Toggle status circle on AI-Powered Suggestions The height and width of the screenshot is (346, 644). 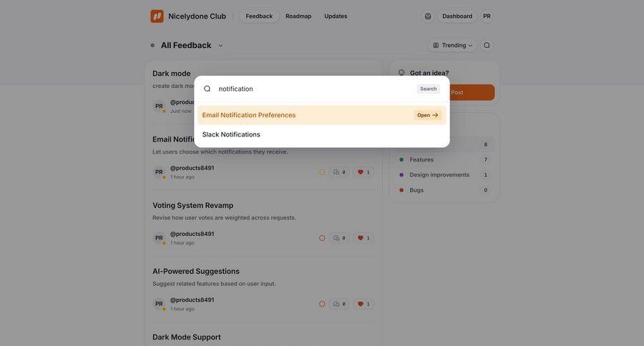pos(322,304)
